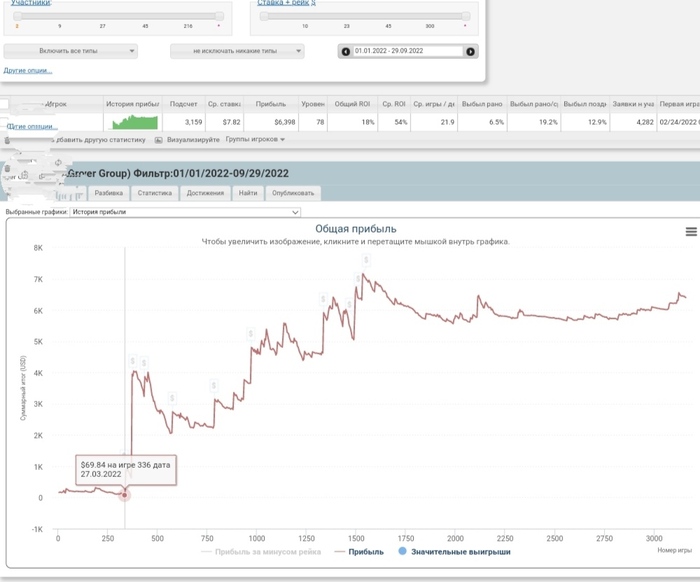The image size is (700, 582).
Task: Click left handle of Участники slider
Action: 17,16
